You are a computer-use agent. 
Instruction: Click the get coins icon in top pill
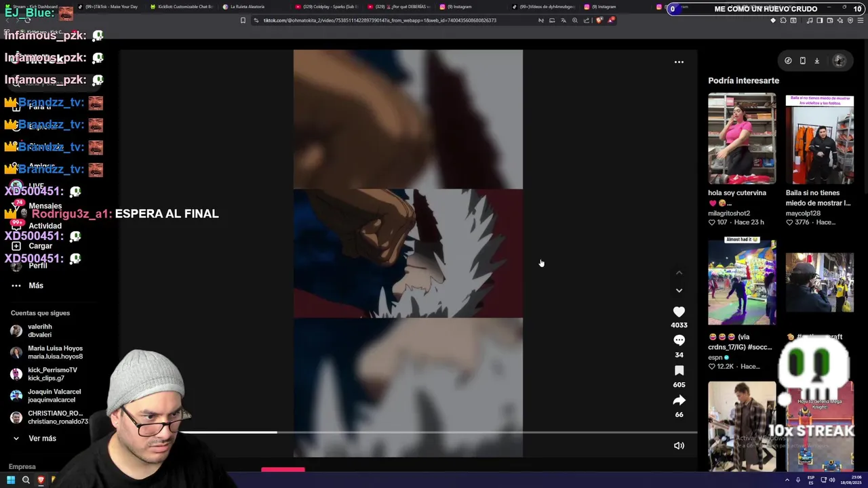pyautogui.click(x=788, y=60)
